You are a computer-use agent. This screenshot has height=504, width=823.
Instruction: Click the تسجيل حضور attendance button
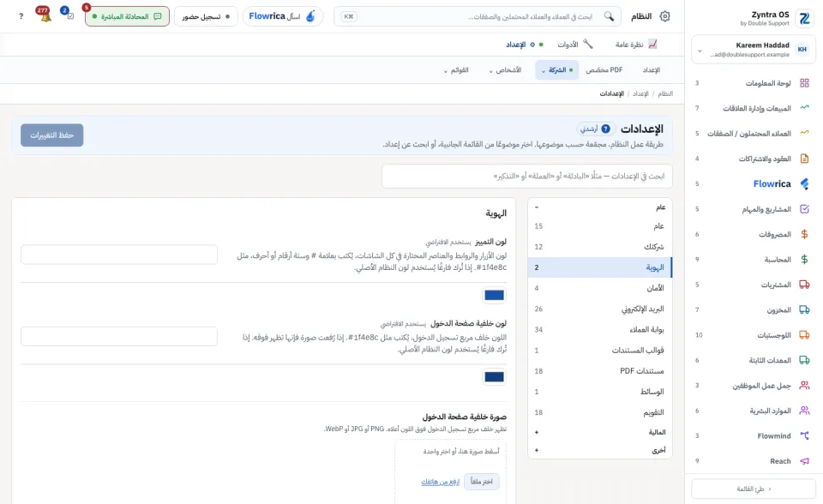tap(206, 16)
